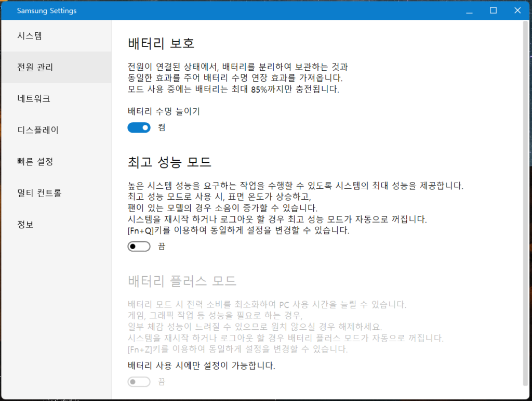
Task: Click the vertical scrollbar on right edge
Action: point(526,204)
